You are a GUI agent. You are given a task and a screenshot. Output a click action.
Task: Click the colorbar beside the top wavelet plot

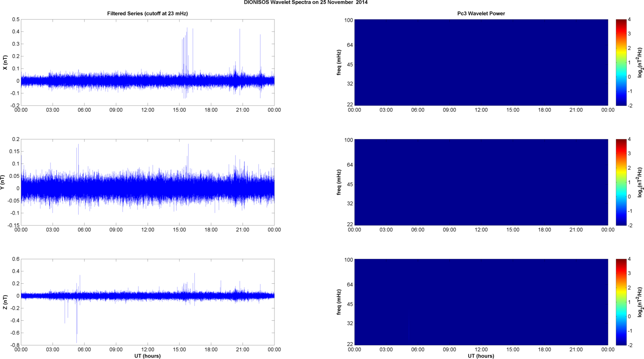coord(621,62)
